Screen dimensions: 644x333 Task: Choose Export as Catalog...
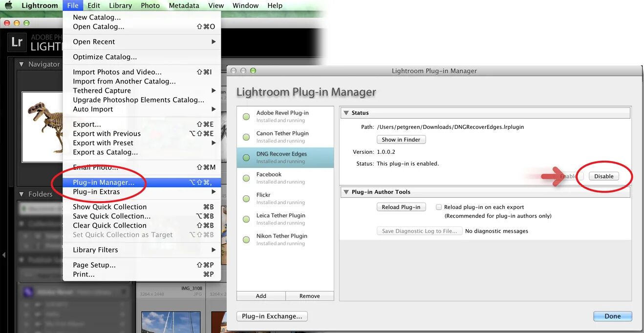point(142,152)
